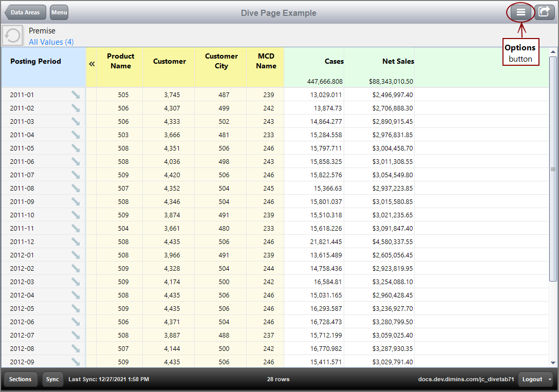559x392 pixels.
Task: Open the Menu button
Action: point(59,12)
